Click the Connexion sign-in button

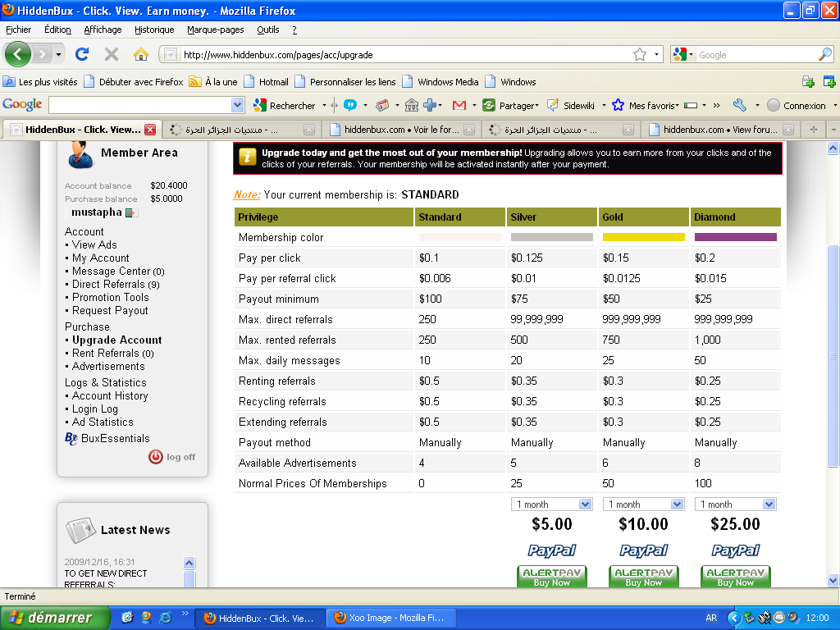point(797,106)
